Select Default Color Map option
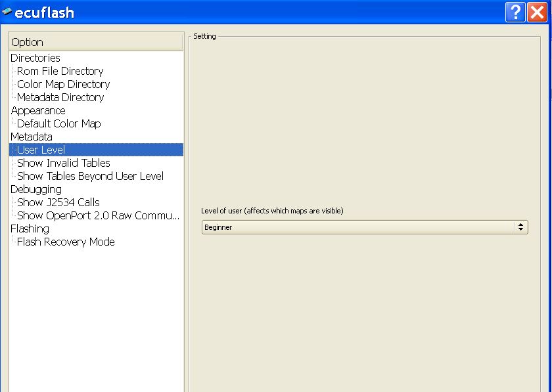Screen dimensions: 552x392 [58, 123]
